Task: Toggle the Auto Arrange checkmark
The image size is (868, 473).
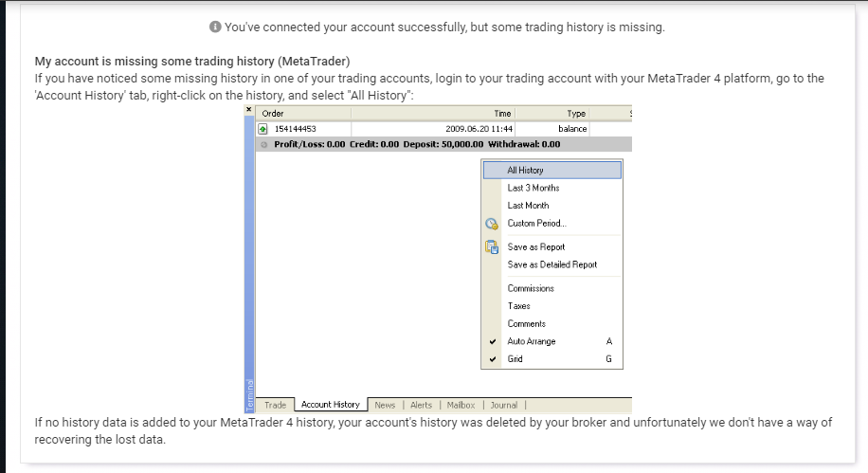Action: click(x=493, y=342)
